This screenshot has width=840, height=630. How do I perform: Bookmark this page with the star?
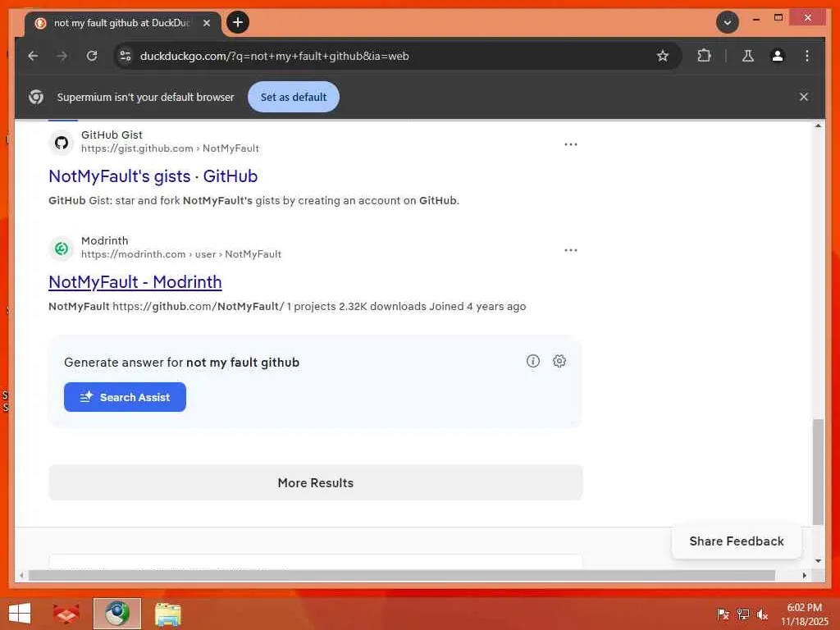663,56
